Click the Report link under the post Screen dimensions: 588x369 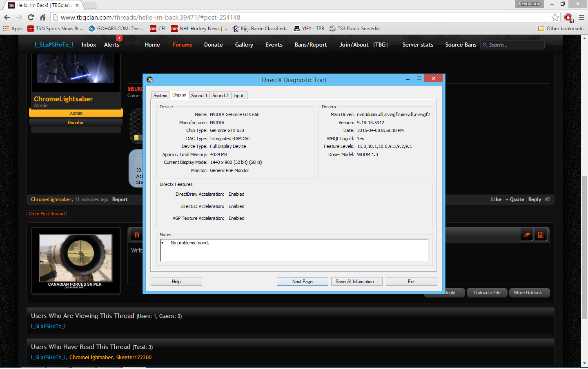point(120,199)
